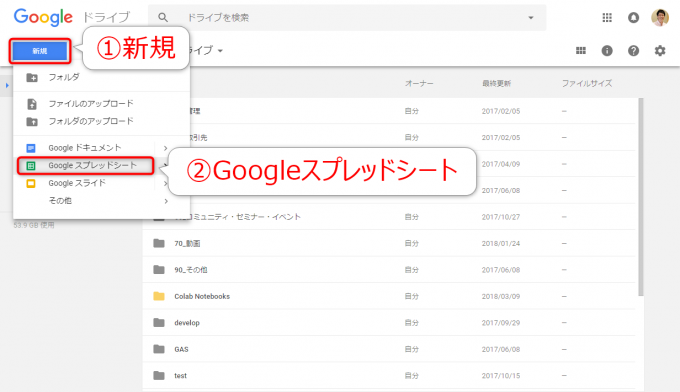Click the date 2018/03/09
This screenshot has height=392, width=680.
click(x=500, y=297)
